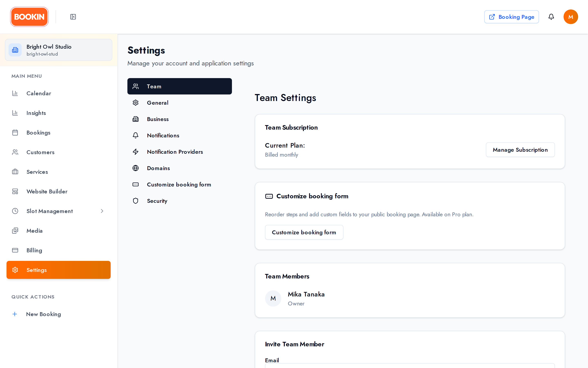This screenshot has width=588, height=368.
Task: Open the Business settings section
Action: (179, 119)
